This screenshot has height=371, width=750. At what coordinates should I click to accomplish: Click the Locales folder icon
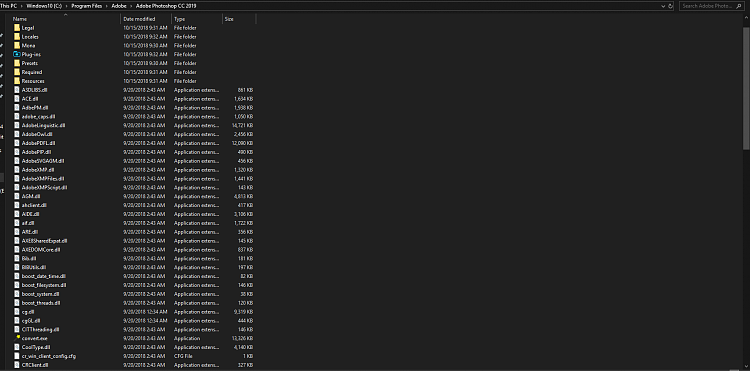pos(17,36)
